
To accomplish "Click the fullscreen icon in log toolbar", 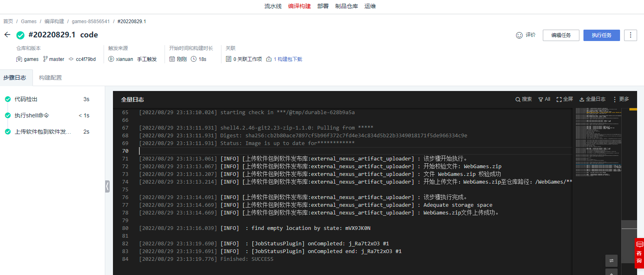I will click(559, 99).
